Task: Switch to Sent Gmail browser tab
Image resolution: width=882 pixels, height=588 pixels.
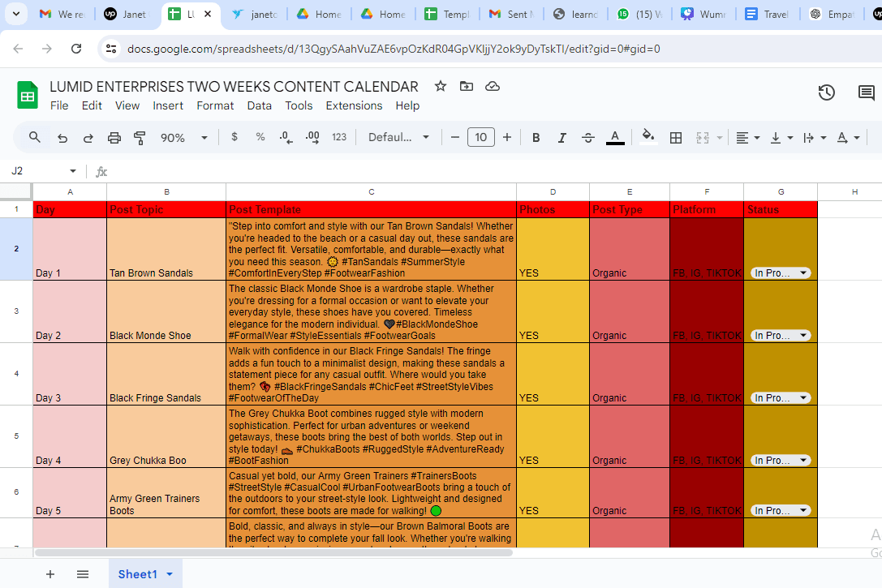Action: (511, 14)
